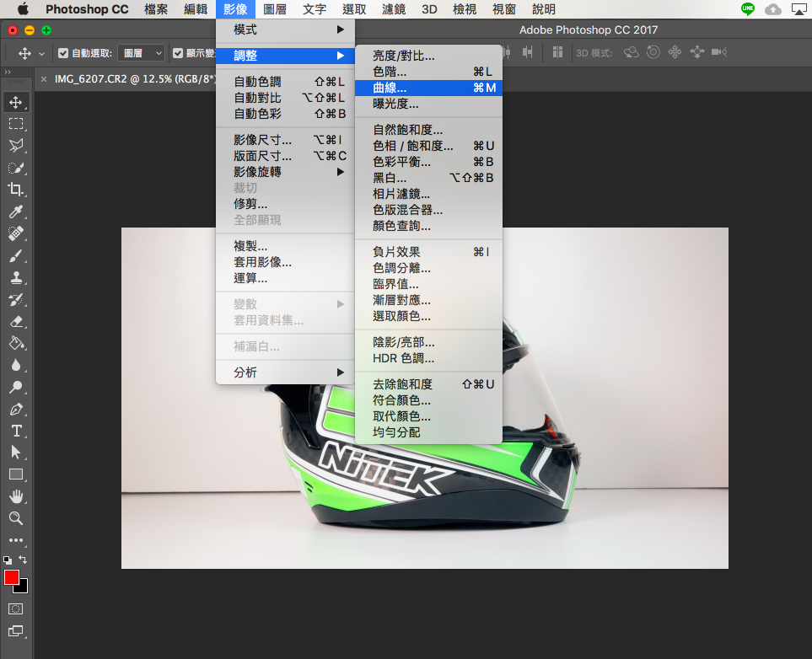812x659 pixels.
Task: Open the 圖層 auto-select dropdown
Action: (142, 53)
